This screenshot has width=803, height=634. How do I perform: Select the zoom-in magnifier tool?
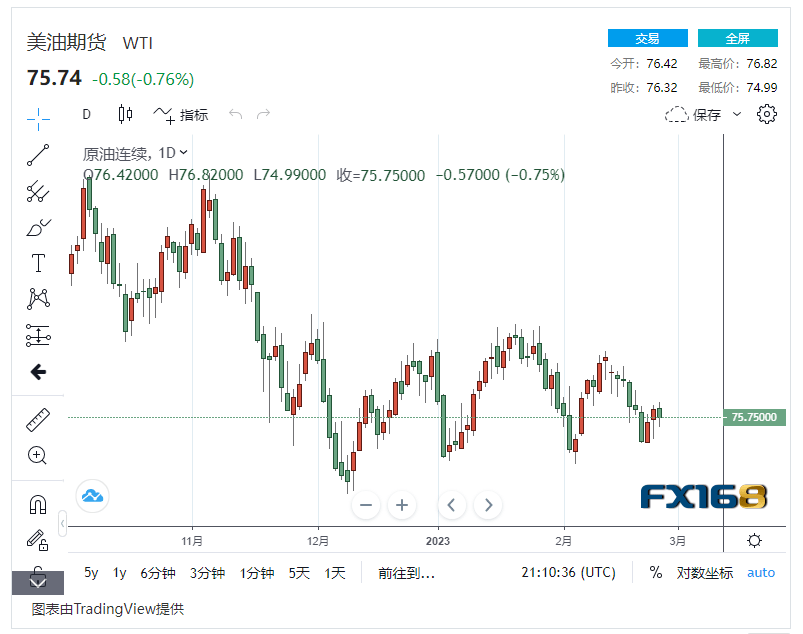[x=38, y=455]
